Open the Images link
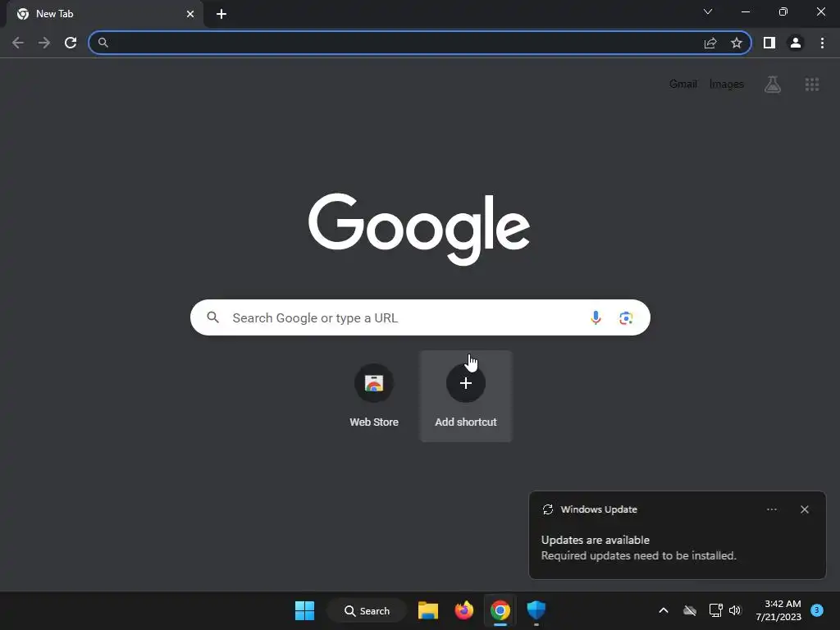The height and width of the screenshot is (630, 840). coord(727,84)
